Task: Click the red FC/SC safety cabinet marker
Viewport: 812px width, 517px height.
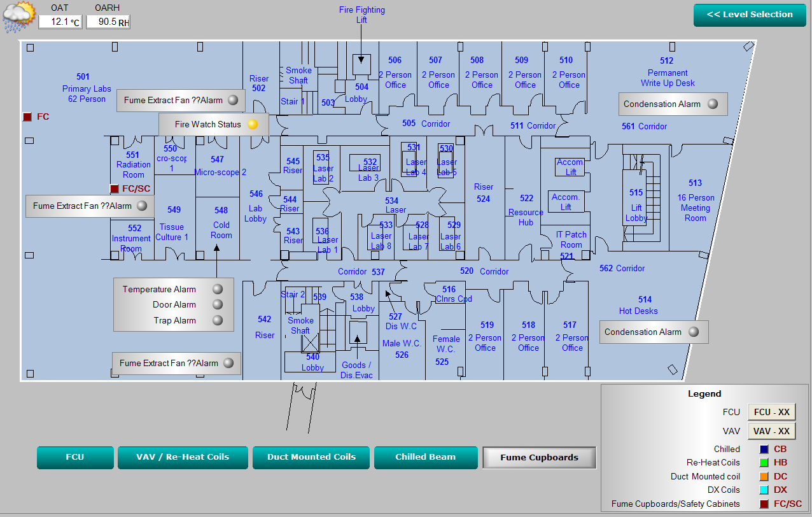Action: [115, 189]
